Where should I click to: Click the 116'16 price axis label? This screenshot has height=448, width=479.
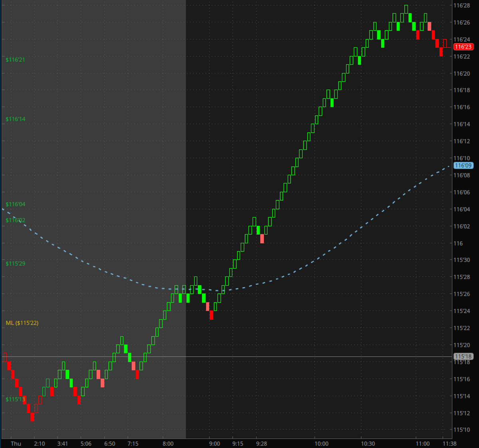point(462,107)
